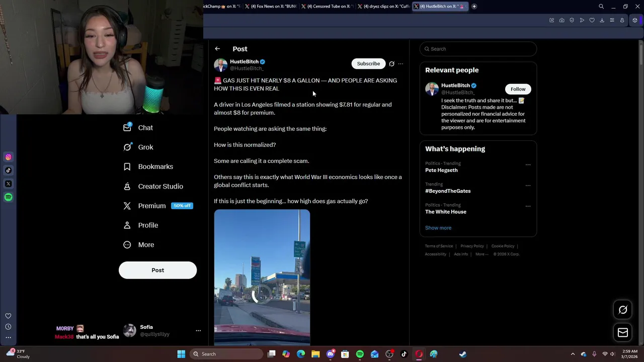Open options for #BeyondTheGates trend
644x362 pixels.
click(x=528, y=185)
